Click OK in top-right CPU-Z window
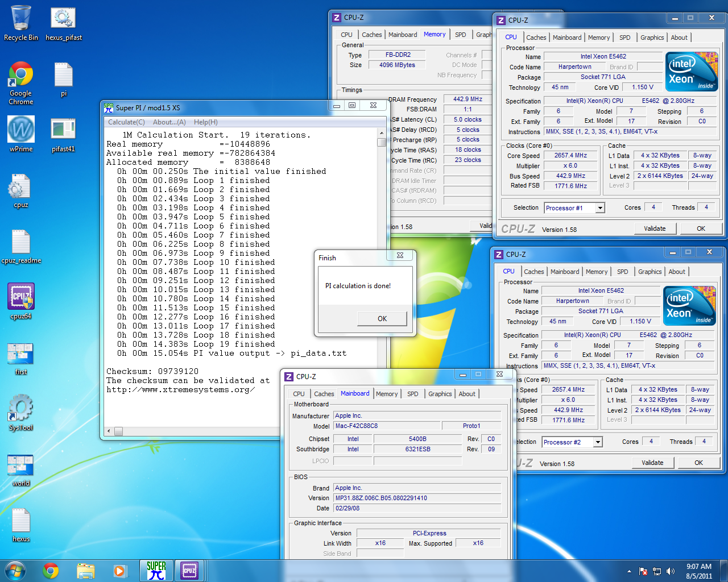The width and height of the screenshot is (728, 582). pos(701,228)
